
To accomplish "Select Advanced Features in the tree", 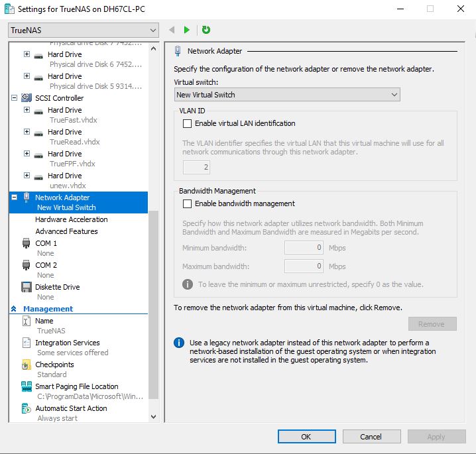I will coord(66,231).
